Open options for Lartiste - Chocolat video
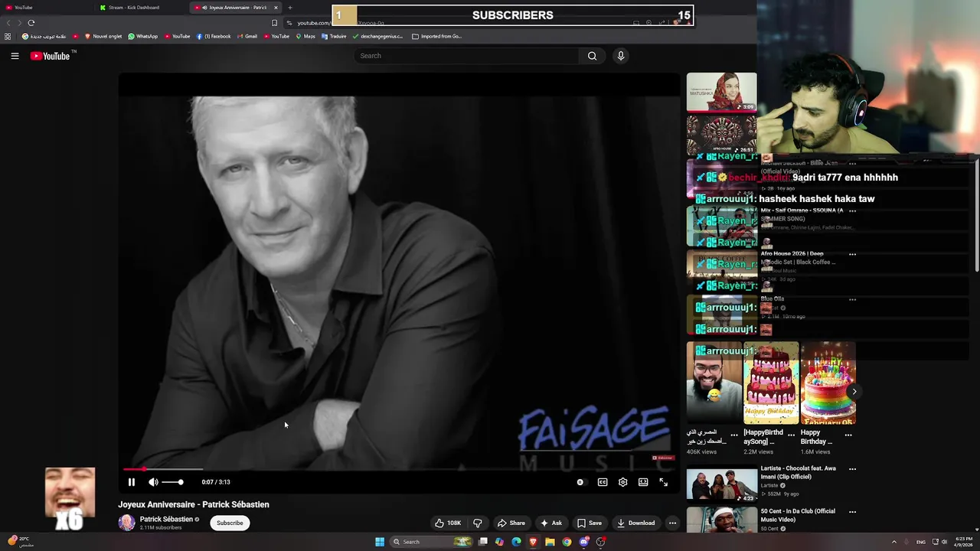 (x=852, y=468)
